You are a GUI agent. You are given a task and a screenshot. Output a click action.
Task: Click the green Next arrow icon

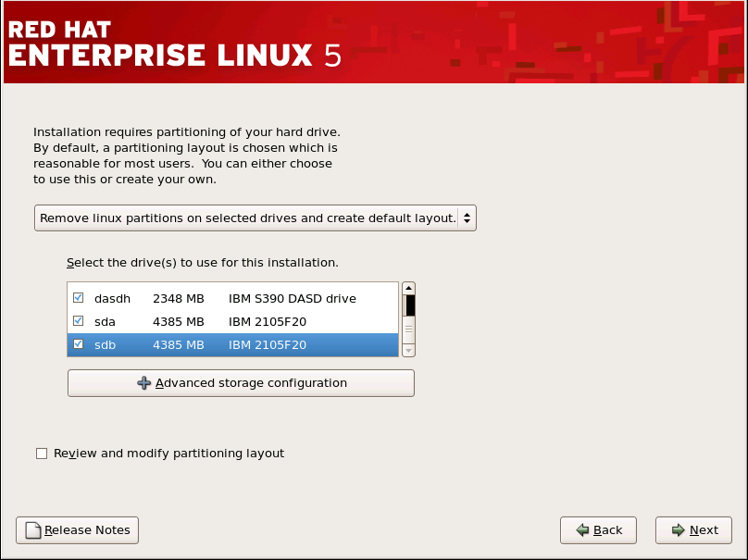(679, 530)
